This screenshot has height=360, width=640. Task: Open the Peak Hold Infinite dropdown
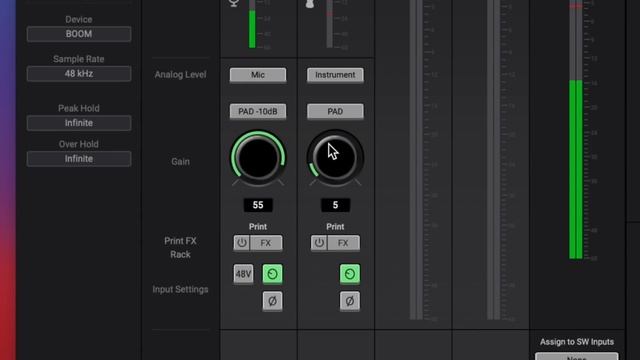click(79, 123)
